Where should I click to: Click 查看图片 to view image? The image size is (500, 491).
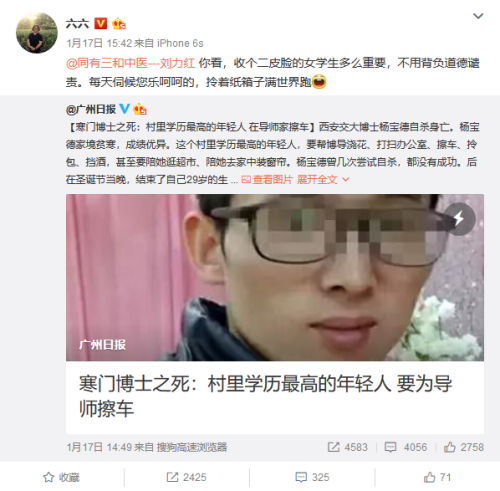coord(267,180)
